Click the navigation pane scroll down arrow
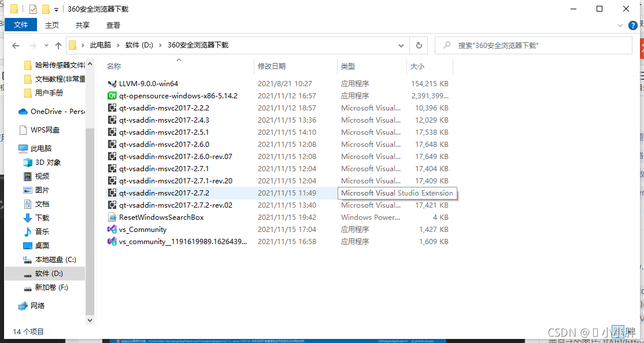Image resolution: width=644 pixels, height=343 pixels. 90,320
